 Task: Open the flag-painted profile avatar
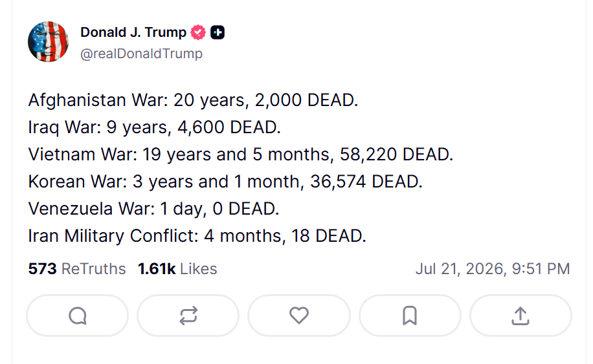[48, 42]
